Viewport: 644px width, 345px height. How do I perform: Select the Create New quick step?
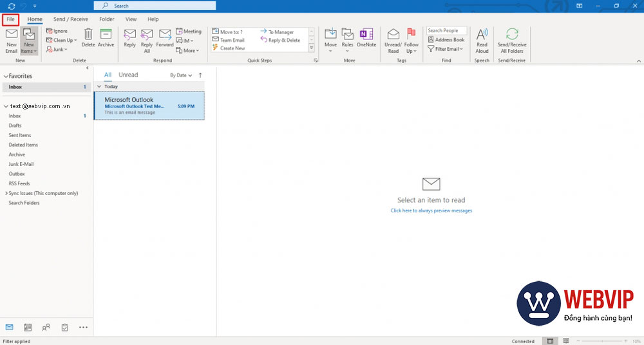coord(229,48)
